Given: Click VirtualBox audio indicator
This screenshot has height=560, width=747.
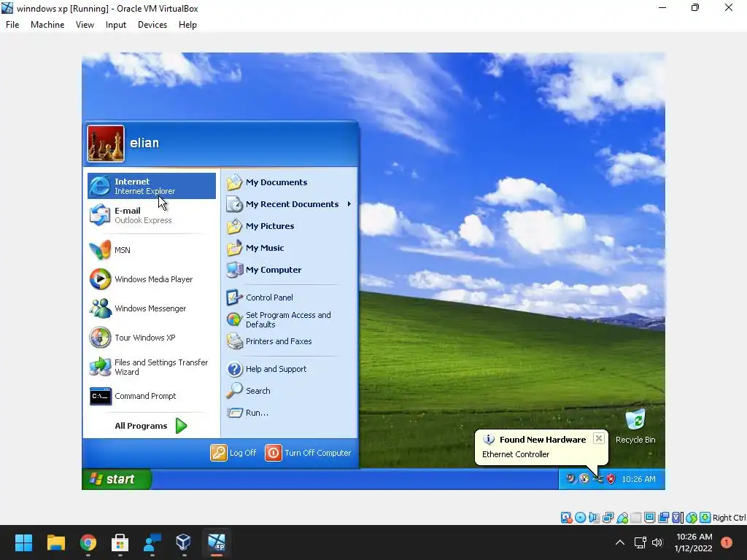Looking at the screenshot, I should 594,518.
